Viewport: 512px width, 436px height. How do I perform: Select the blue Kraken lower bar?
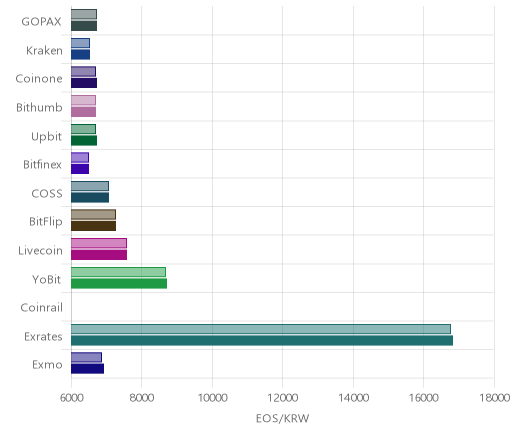[80, 55]
